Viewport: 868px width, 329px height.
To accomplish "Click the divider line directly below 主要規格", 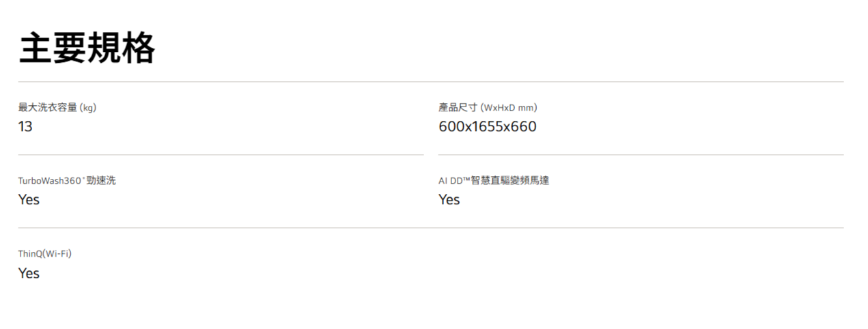I will coord(431,82).
